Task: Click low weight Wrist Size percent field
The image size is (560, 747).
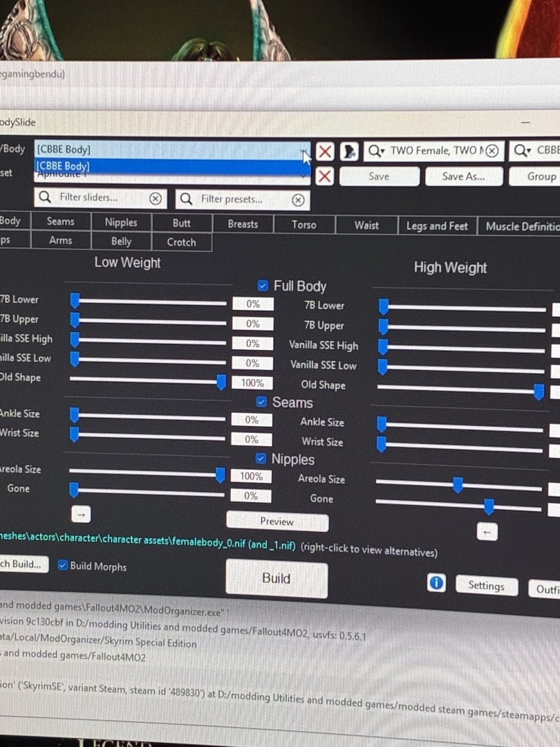Action: pos(252,439)
